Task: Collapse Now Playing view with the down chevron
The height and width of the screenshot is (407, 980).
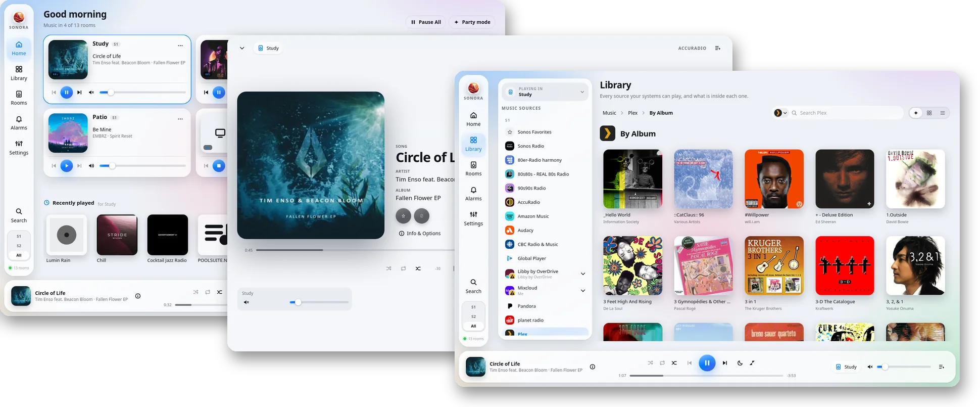Action: pos(242,49)
